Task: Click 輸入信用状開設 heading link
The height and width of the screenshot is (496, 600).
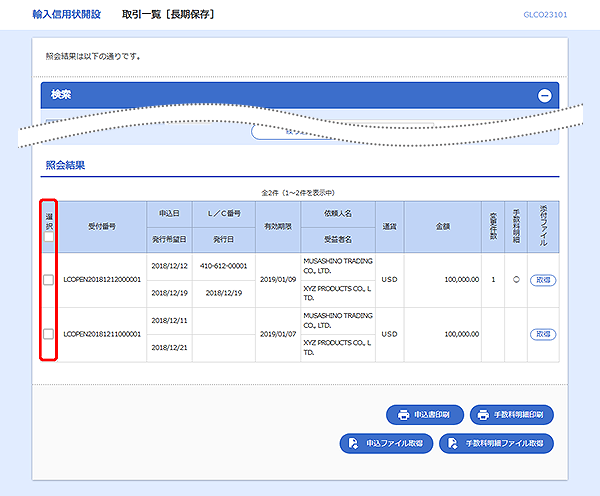Action: click(67, 15)
